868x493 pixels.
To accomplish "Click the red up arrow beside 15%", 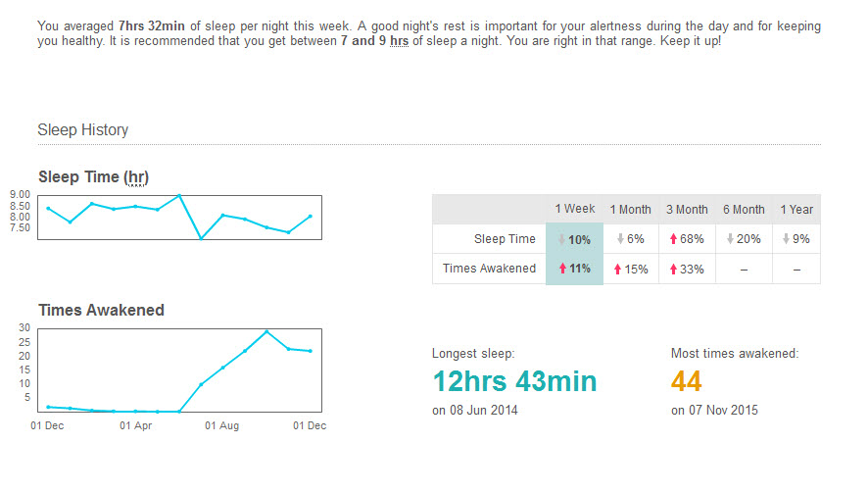I will point(616,270).
